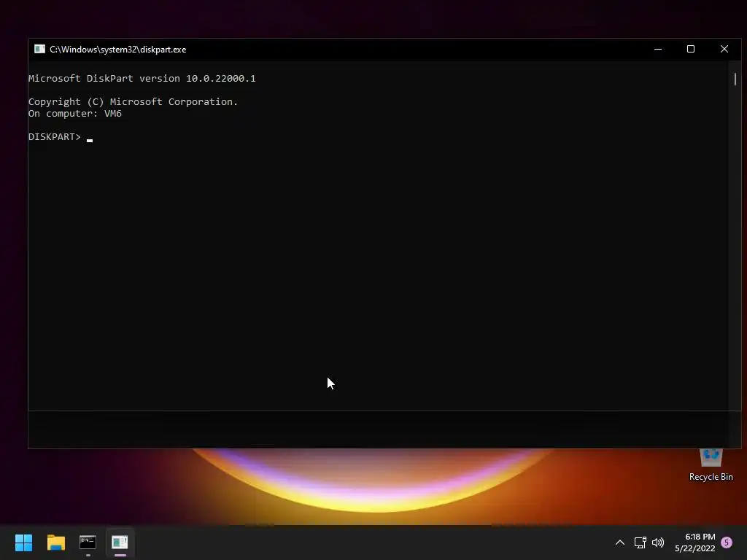
Task: Click the title text C:\Windows\system32\diskpart.exe
Action: [x=117, y=50]
